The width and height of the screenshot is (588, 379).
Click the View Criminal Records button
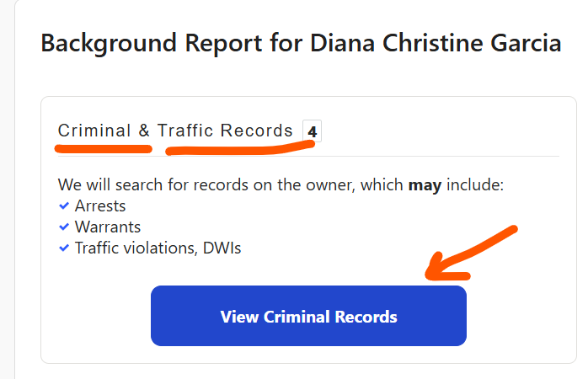point(308,317)
